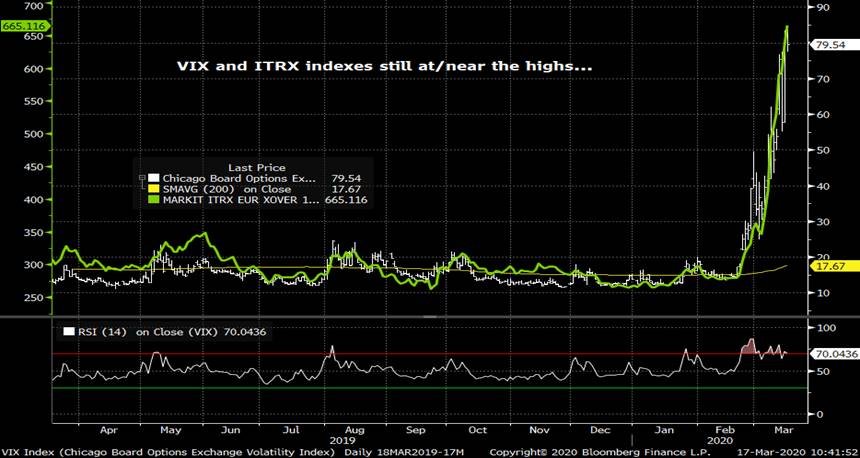The image size is (860, 458).
Task: Click the yellow SMAVG legend swatch
Action: pos(154,190)
